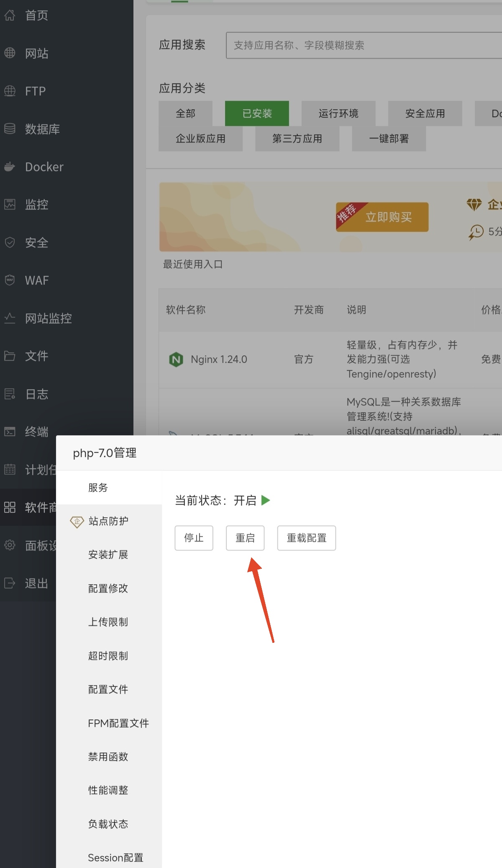
Task: Click the calendar icon for scheduled tasks
Action: pyautogui.click(x=10, y=470)
